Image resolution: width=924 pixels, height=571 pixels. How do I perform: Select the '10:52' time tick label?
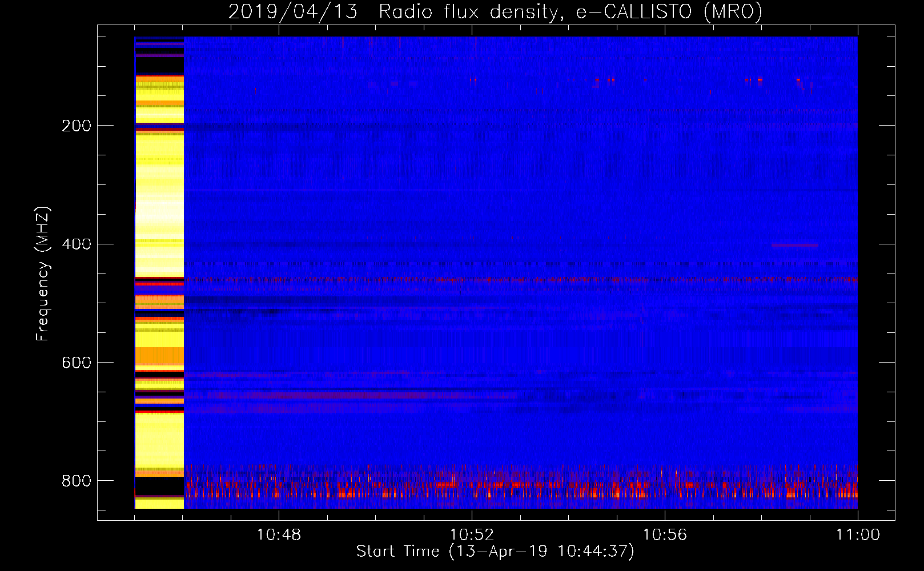(x=472, y=534)
